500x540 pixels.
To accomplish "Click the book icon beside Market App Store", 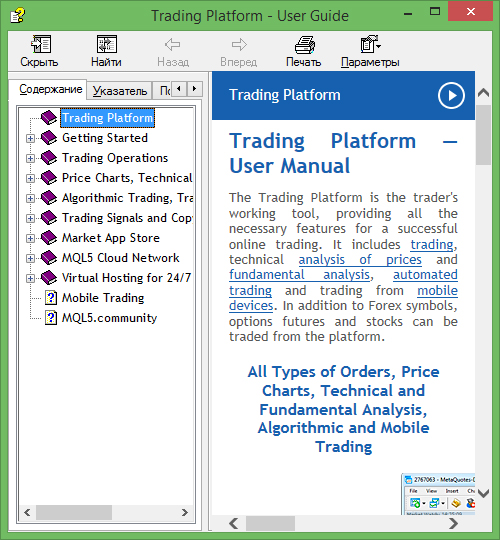I will click(x=49, y=238).
